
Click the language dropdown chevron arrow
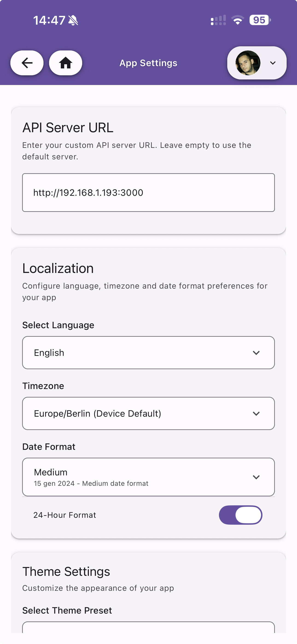[256, 352]
